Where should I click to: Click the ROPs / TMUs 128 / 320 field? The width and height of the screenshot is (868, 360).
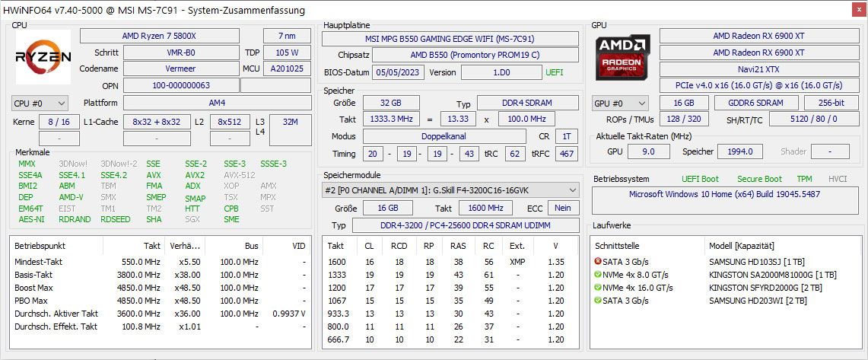[x=684, y=119]
